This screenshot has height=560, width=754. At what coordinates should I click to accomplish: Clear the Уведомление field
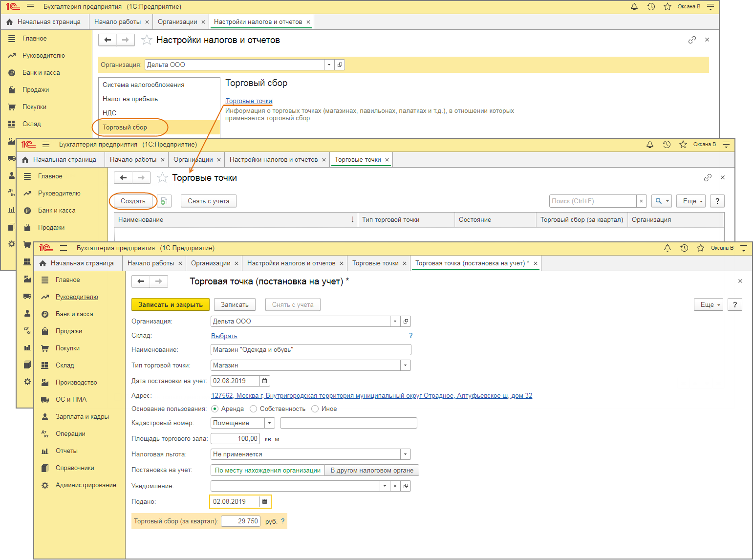coord(395,486)
